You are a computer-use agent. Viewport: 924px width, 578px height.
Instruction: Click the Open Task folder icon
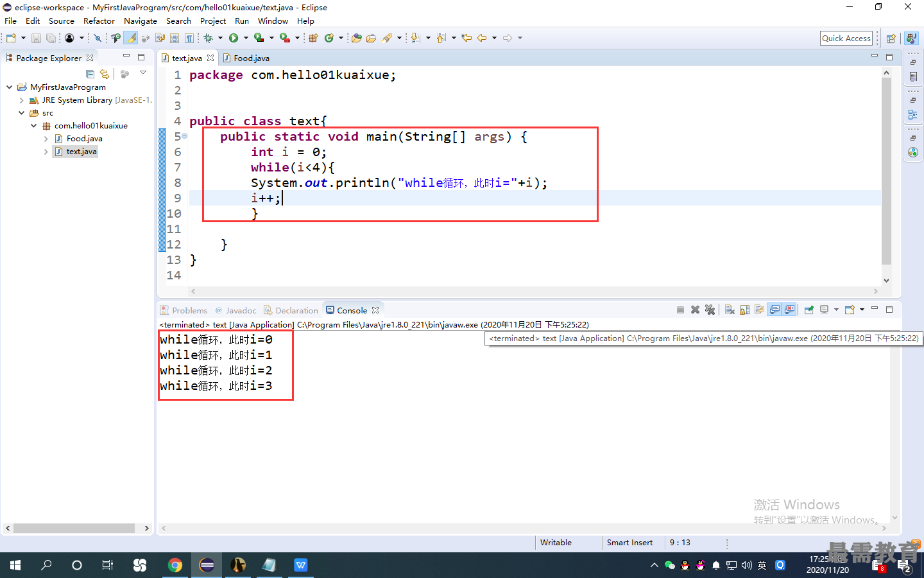click(371, 38)
